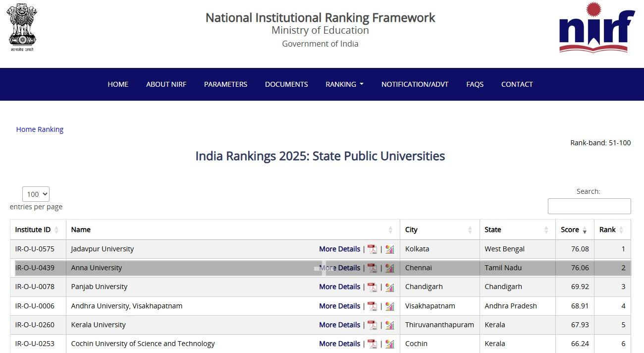The height and width of the screenshot is (353, 644).
Task: Expand the RANKING menu dropdown
Action: (x=344, y=84)
